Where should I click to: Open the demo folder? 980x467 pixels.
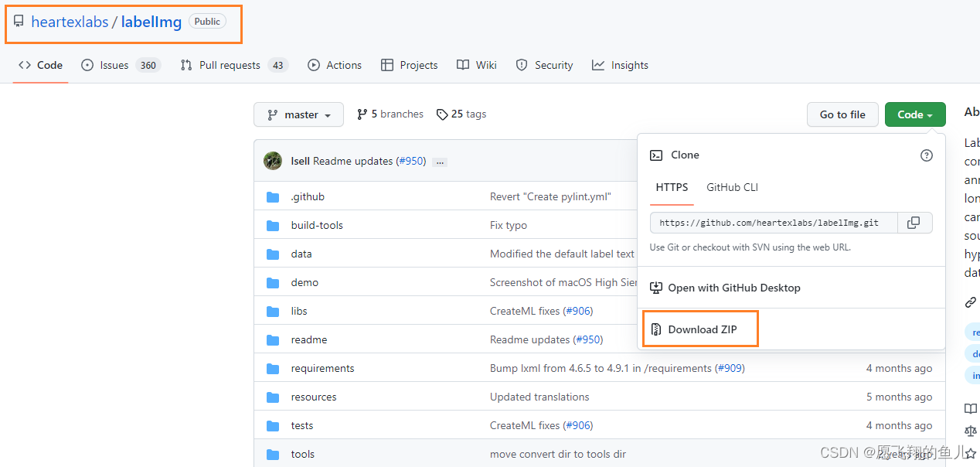point(305,282)
